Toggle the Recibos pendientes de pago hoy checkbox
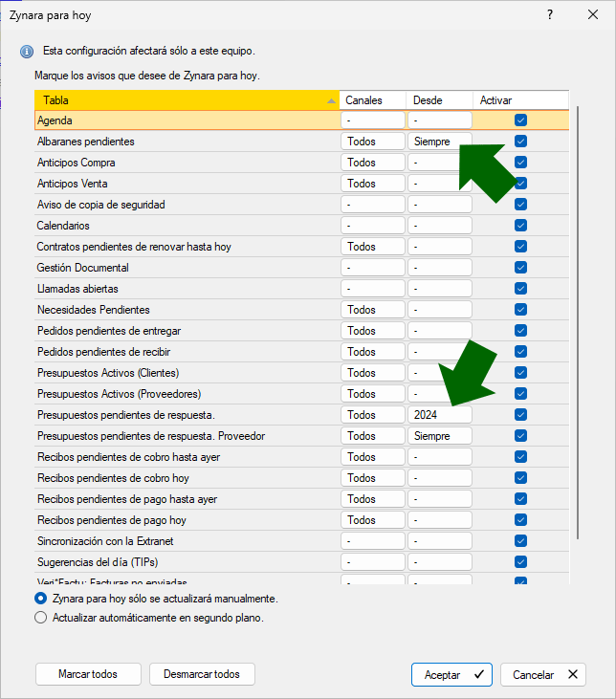 click(520, 520)
